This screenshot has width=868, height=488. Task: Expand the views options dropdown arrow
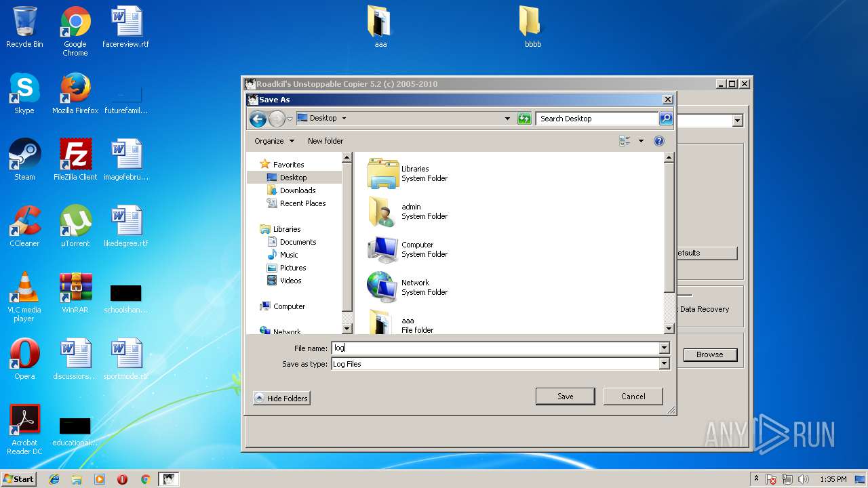[x=641, y=141]
